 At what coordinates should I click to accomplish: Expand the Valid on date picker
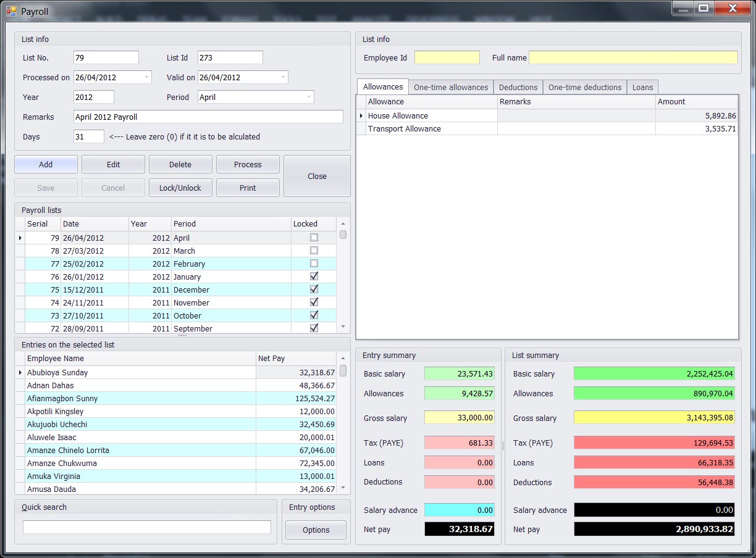coord(283,77)
